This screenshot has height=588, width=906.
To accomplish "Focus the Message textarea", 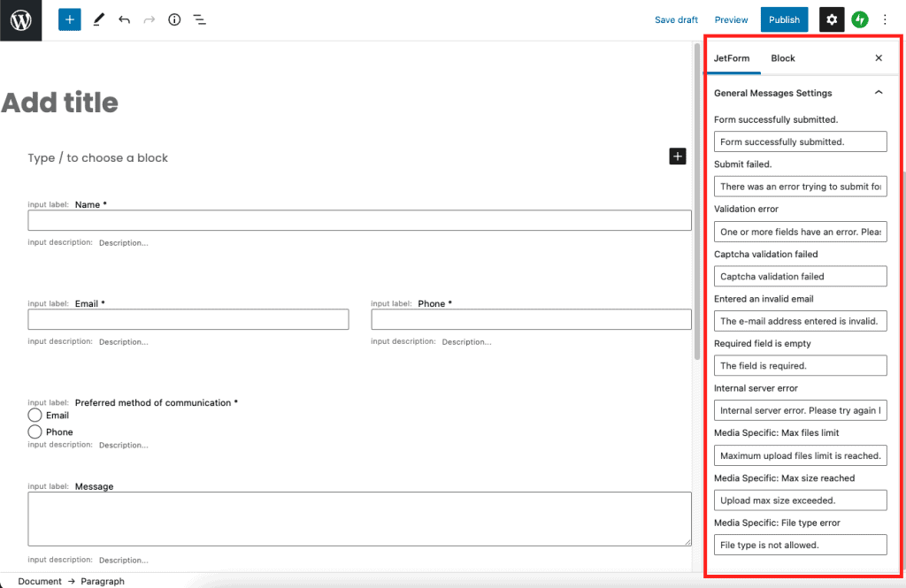I will click(x=359, y=519).
